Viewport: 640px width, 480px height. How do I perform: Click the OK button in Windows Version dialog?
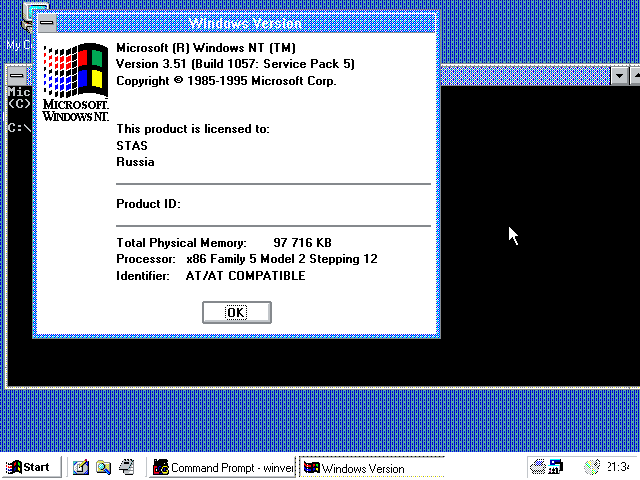(x=236, y=312)
